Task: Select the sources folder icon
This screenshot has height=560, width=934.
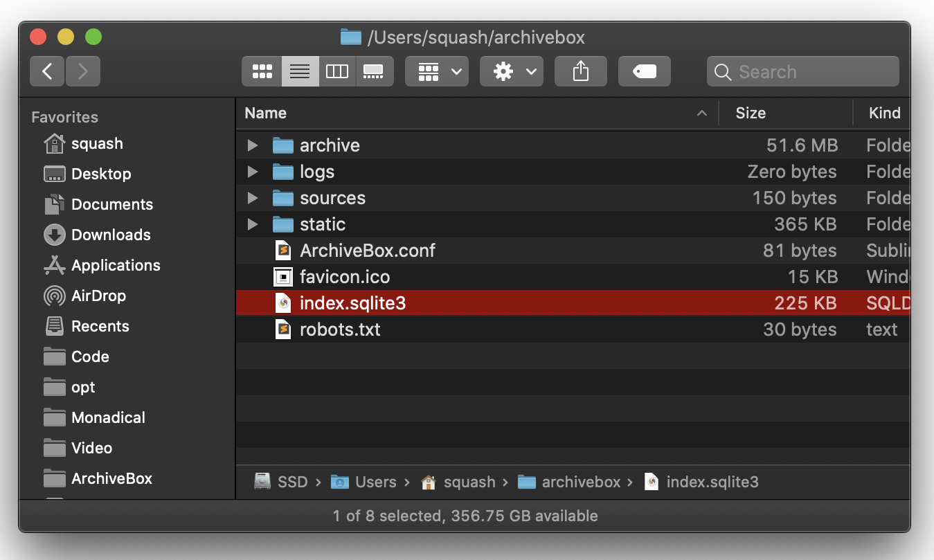Action: pos(283,198)
